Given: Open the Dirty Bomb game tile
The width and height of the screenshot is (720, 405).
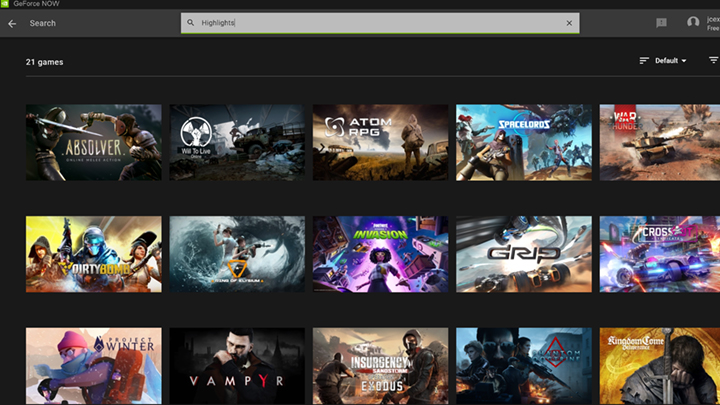Looking at the screenshot, I should (94, 254).
